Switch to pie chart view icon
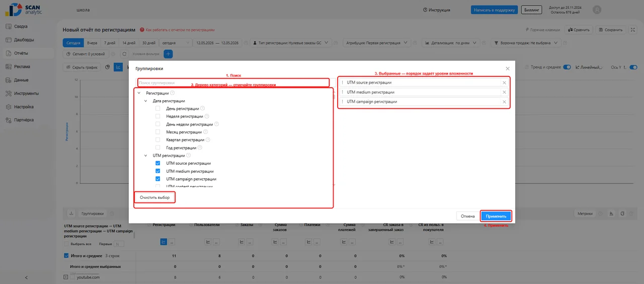Image resolution: width=644 pixels, height=284 pixels. (107, 67)
